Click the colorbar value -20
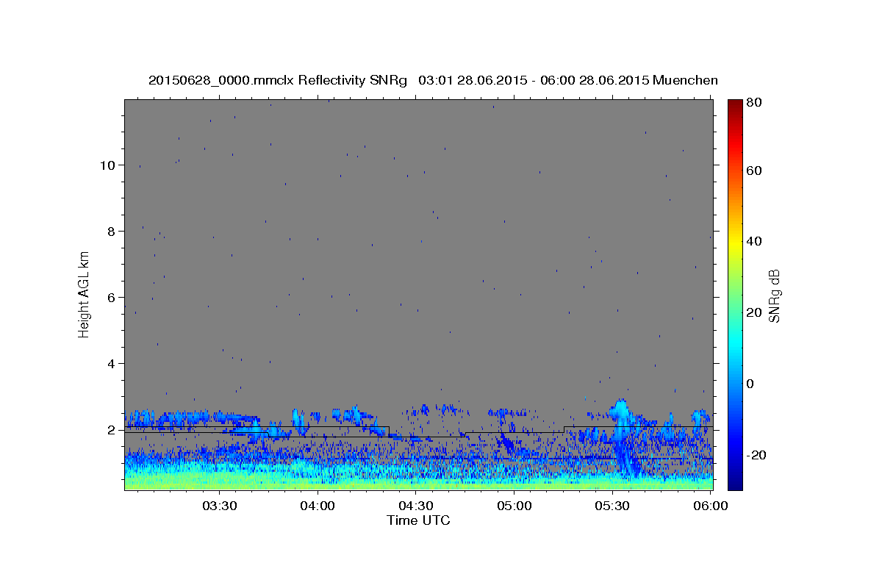This screenshot has height=588, width=882. point(756,455)
